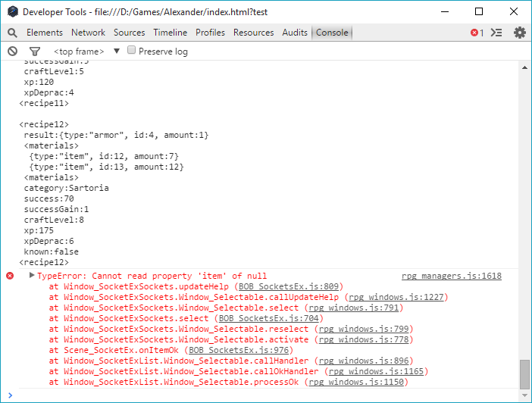This screenshot has height=403, width=532.
Task: Click the 'xp:175' log line
Action: pyautogui.click(x=39, y=231)
